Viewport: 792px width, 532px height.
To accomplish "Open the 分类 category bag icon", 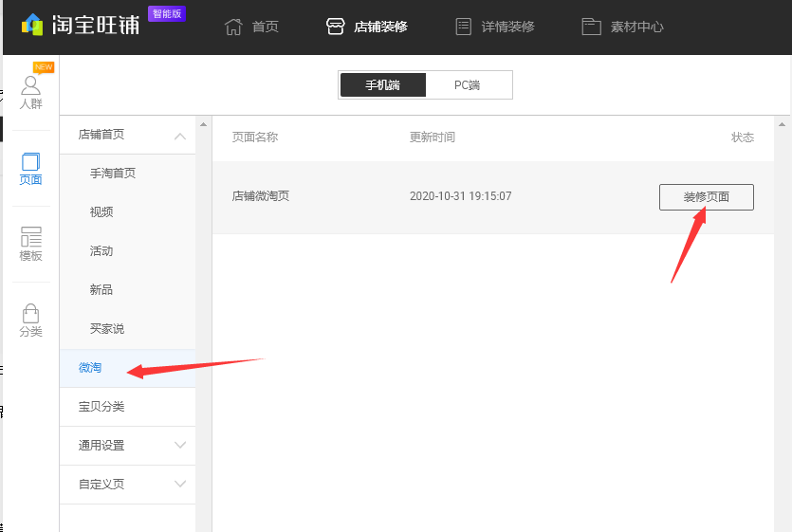I will pos(31,314).
